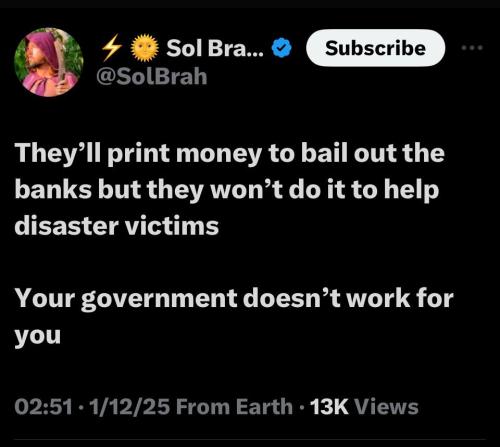Click the blue verified checkmark badge
Image resolution: width=500 pixels, height=447 pixels.
(x=282, y=48)
